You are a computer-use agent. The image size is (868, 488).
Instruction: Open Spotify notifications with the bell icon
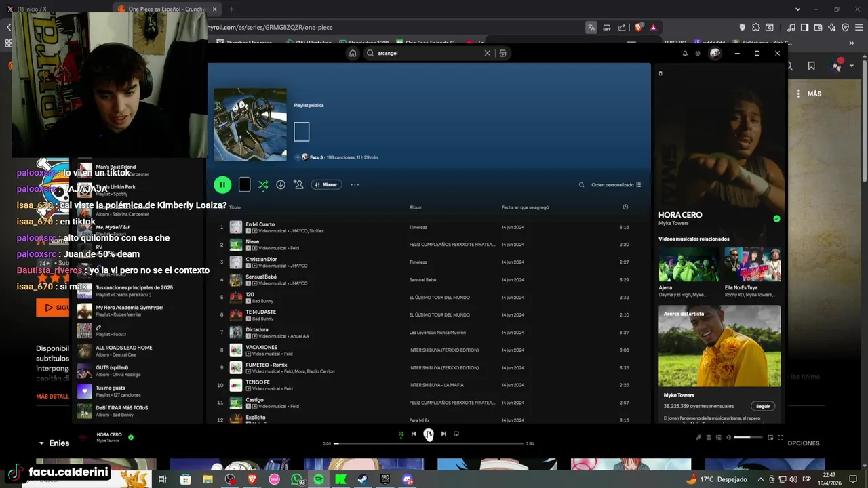[x=685, y=53]
